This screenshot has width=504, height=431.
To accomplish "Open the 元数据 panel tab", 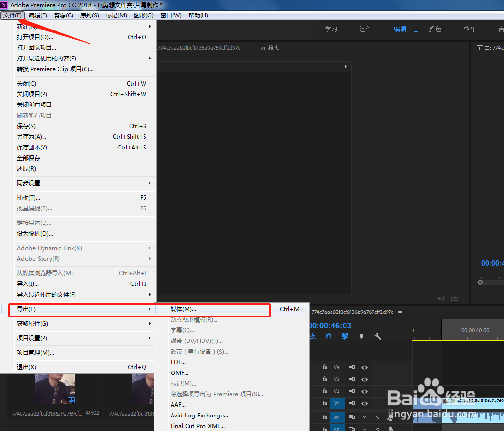I will [270, 47].
